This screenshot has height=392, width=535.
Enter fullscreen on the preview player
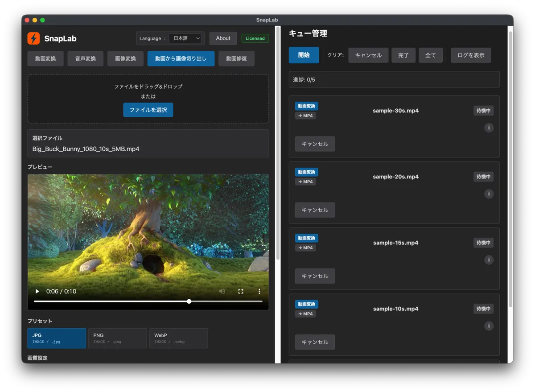pos(241,291)
